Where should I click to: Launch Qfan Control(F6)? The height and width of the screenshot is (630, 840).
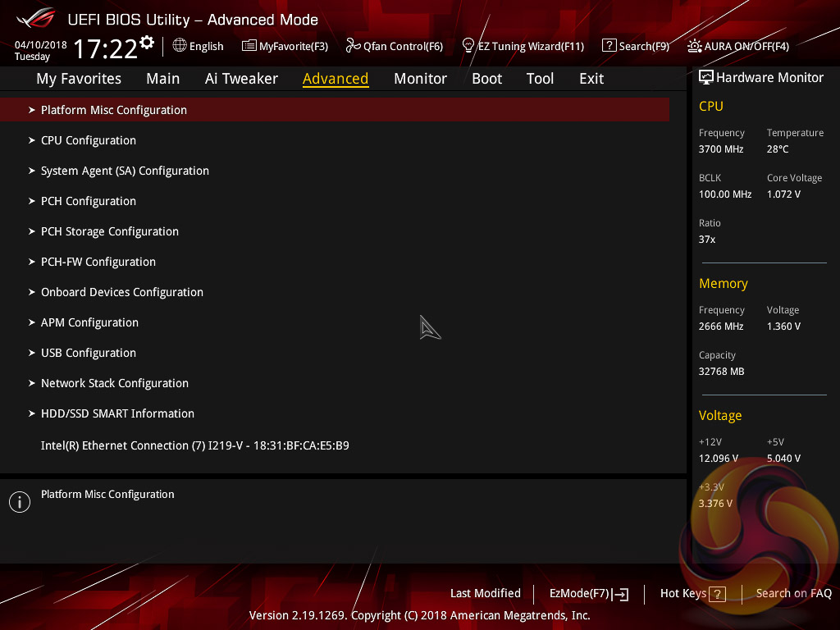click(x=395, y=46)
